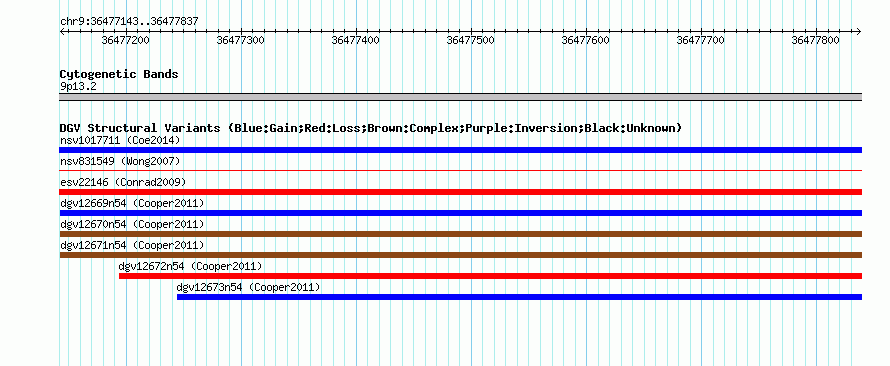This screenshot has width=890, height=366.
Task: Click the red bar of dgv12672n54
Action: click(x=490, y=276)
